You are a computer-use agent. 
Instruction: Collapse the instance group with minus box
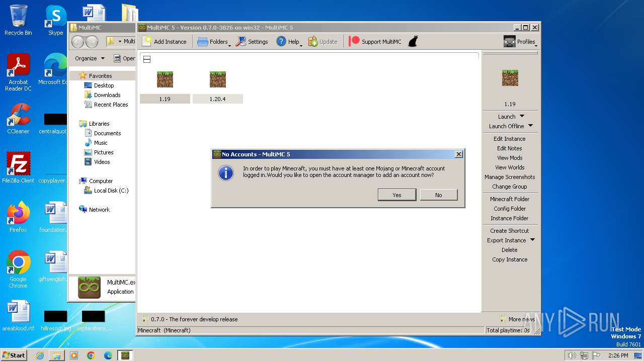click(x=147, y=59)
